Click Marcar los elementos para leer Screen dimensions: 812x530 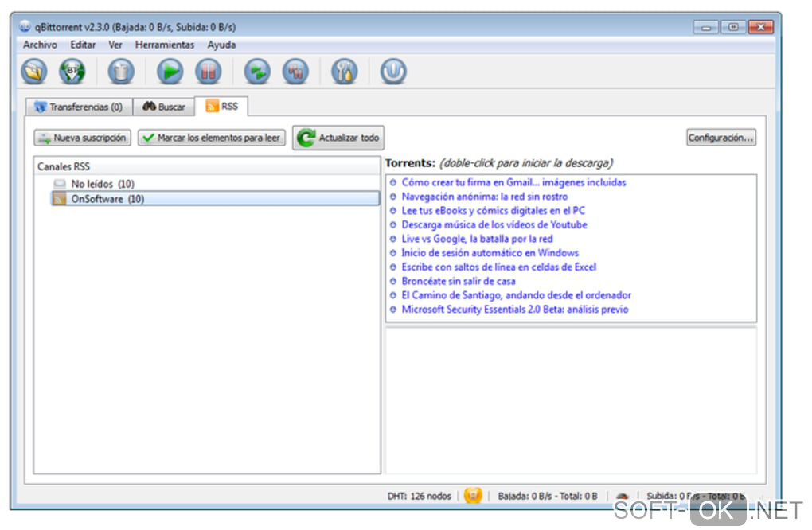[x=211, y=138]
